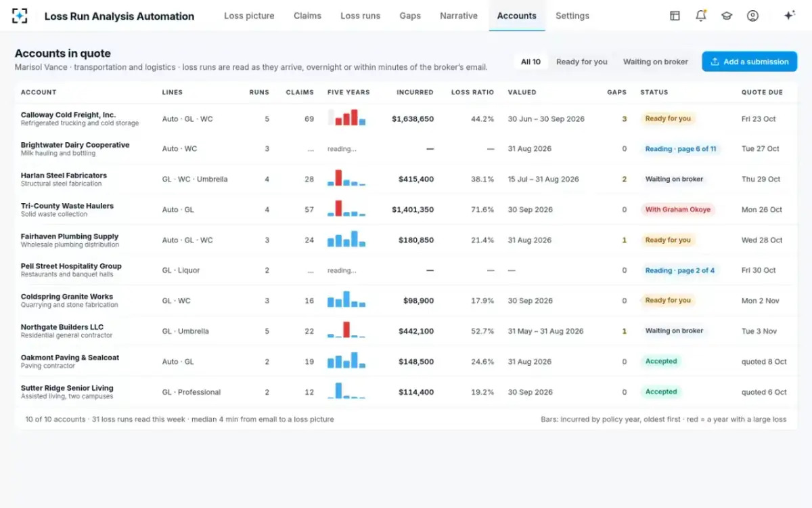Image resolution: width=812 pixels, height=508 pixels.
Task: Click the quoted 8 Oct cell
Action: pos(764,362)
